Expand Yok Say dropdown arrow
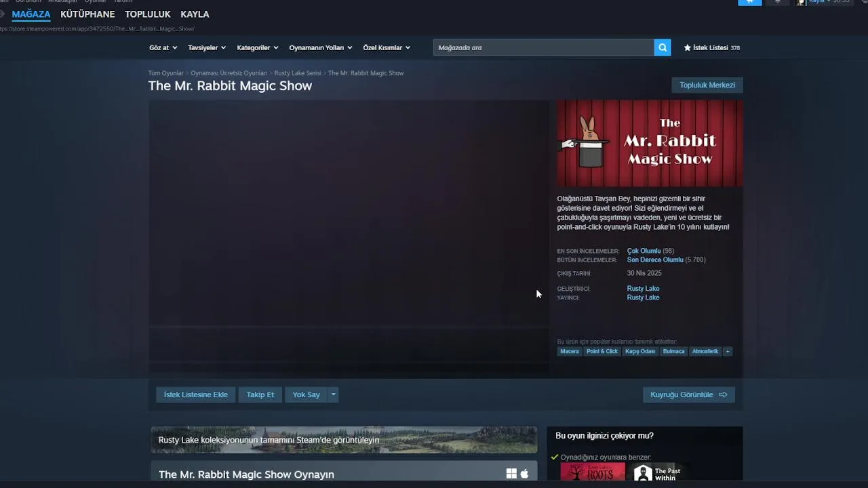This screenshot has width=868, height=488. coord(333,394)
